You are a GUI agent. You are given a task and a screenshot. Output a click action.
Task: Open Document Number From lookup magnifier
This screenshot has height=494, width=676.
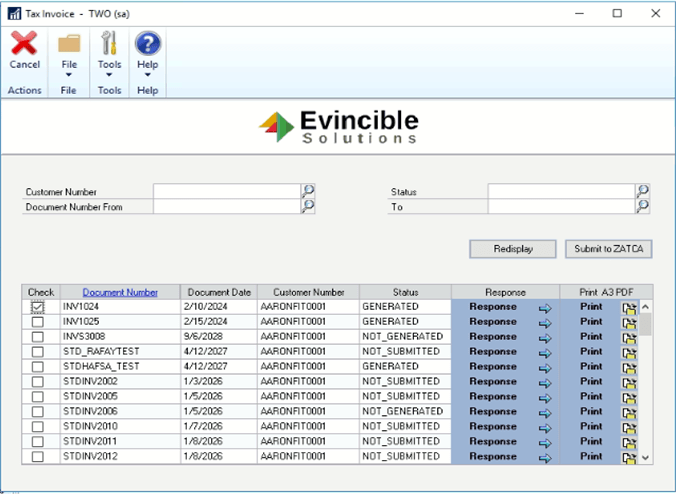308,206
